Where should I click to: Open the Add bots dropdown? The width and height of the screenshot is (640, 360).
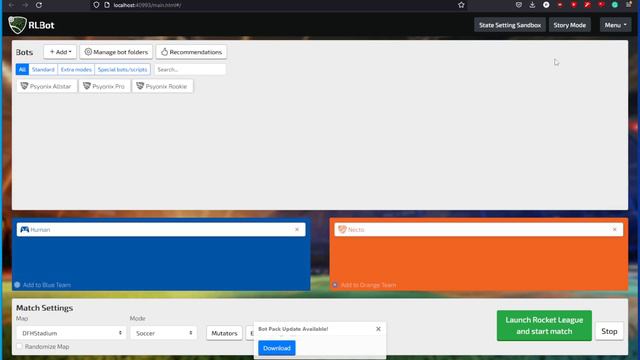(60, 52)
